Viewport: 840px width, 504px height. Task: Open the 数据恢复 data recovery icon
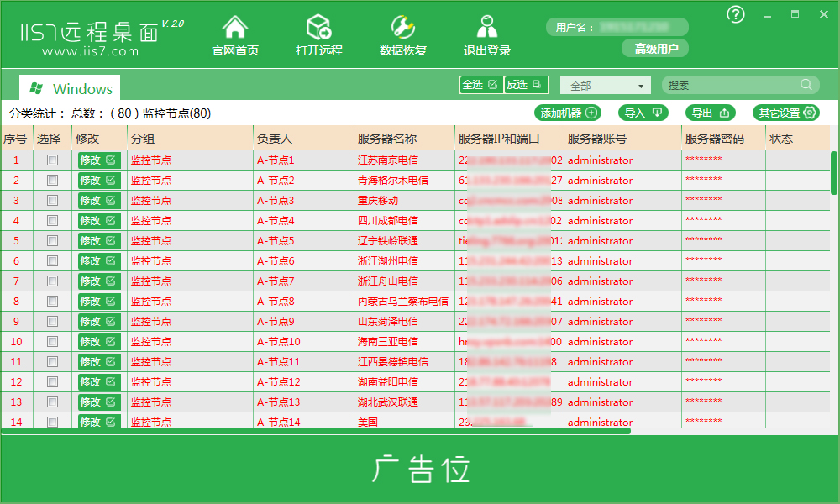(x=403, y=28)
